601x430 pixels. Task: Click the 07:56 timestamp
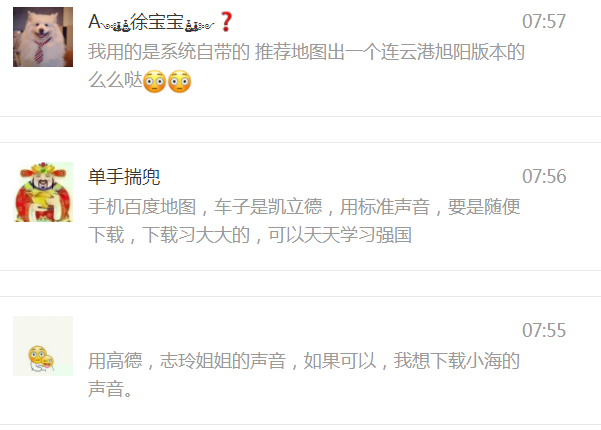pyautogui.click(x=544, y=176)
